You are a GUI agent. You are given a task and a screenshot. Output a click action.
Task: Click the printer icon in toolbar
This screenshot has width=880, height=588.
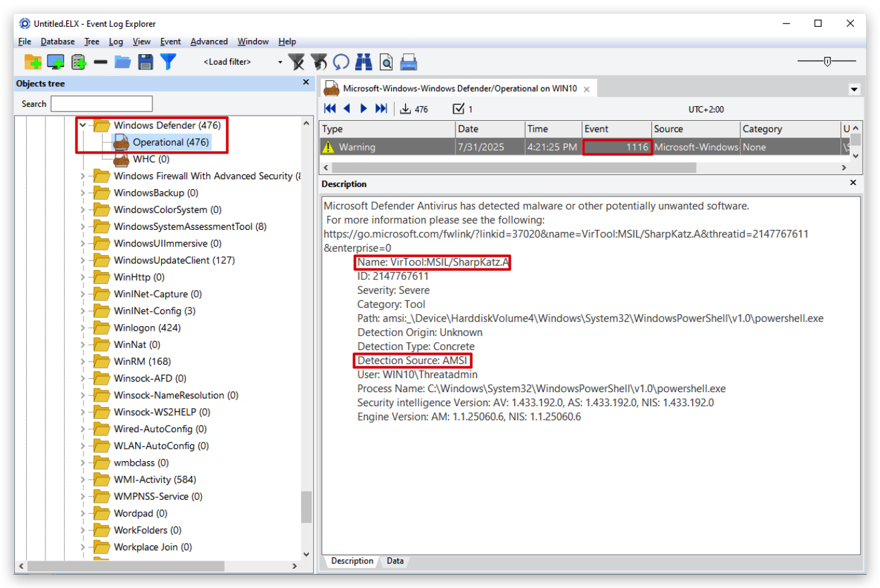pos(409,63)
